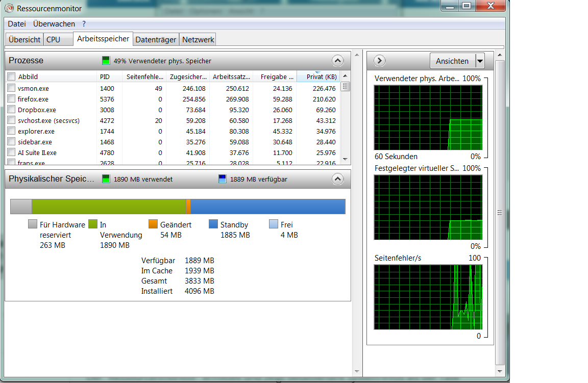This screenshot has width=588, height=383.
Task: Click green icon beside 1890 MB verwendet
Action: 106,179
